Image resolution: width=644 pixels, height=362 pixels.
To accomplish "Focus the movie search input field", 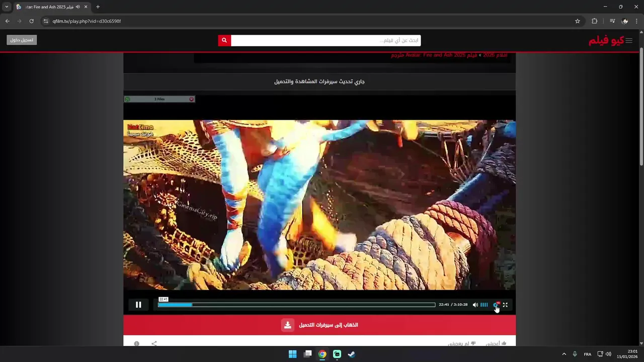I will (326, 40).
